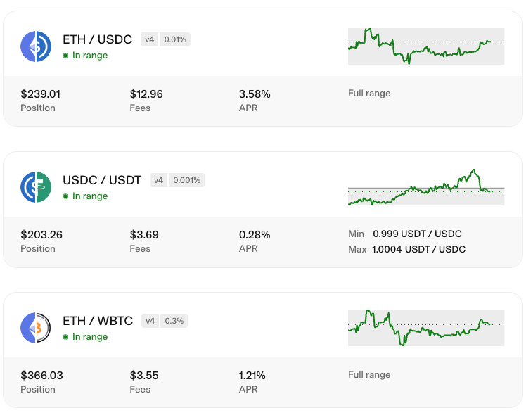Image resolution: width=526 pixels, height=420 pixels.
Task: Click the USDC / USDT token pair icon
Action: pyautogui.click(x=36, y=187)
